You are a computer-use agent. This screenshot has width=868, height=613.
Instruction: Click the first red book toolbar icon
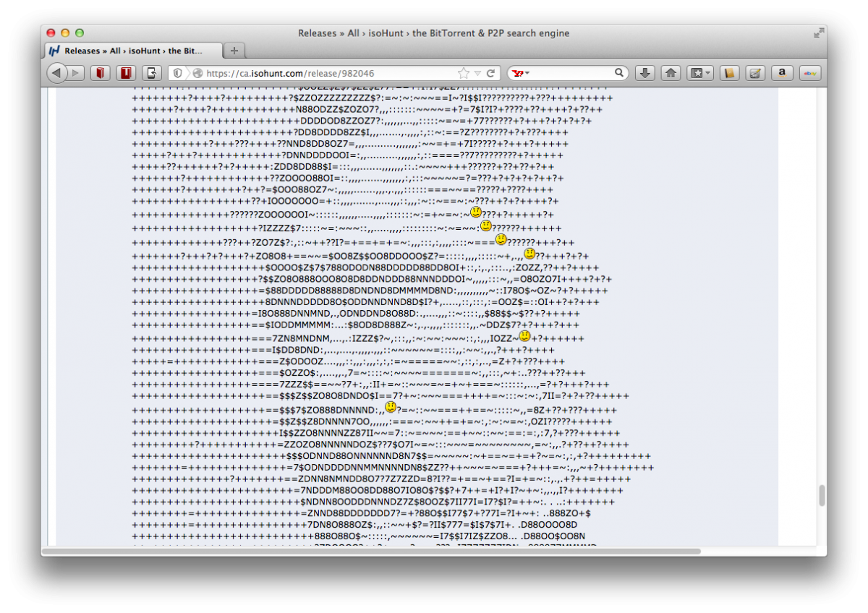pyautogui.click(x=101, y=73)
